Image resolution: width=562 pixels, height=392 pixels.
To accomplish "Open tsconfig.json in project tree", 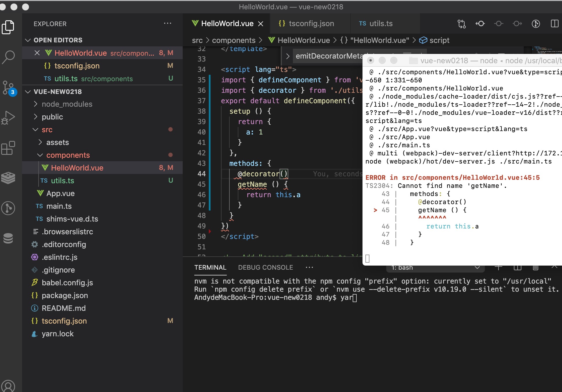I will [x=102, y=321].
